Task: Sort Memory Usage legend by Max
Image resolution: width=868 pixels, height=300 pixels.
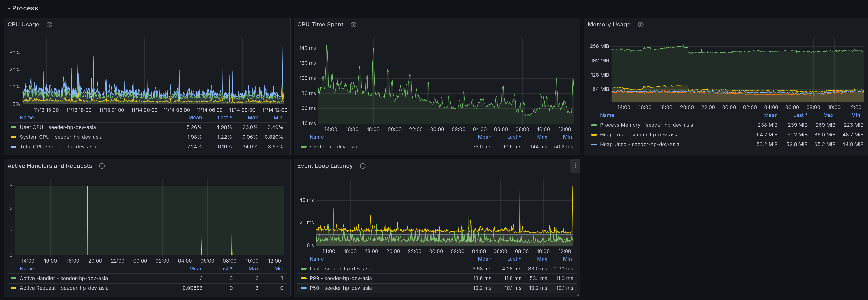Action: coord(828,115)
